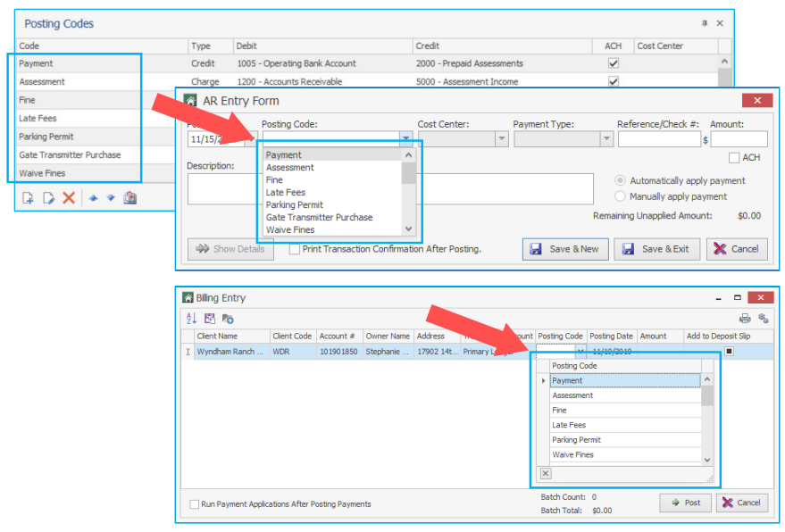Screen dimensions: 785x532
Task: Click the edit posting code icon
Action: pyautogui.click(x=48, y=198)
